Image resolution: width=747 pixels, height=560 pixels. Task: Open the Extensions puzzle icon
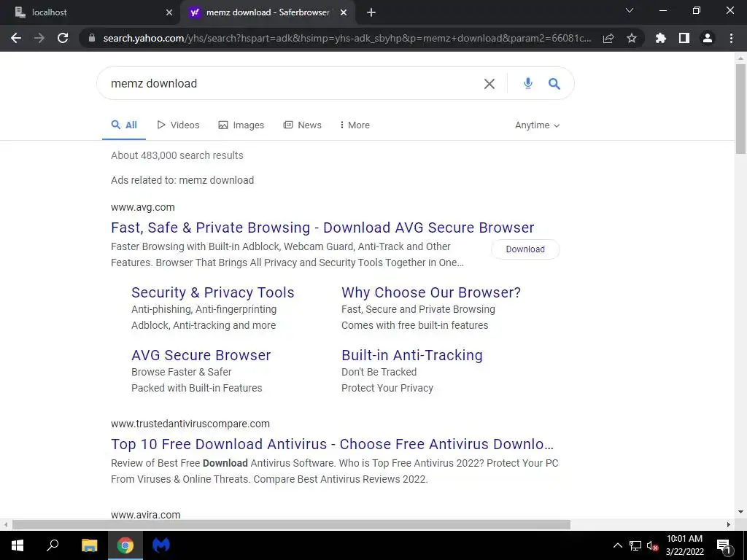click(661, 38)
